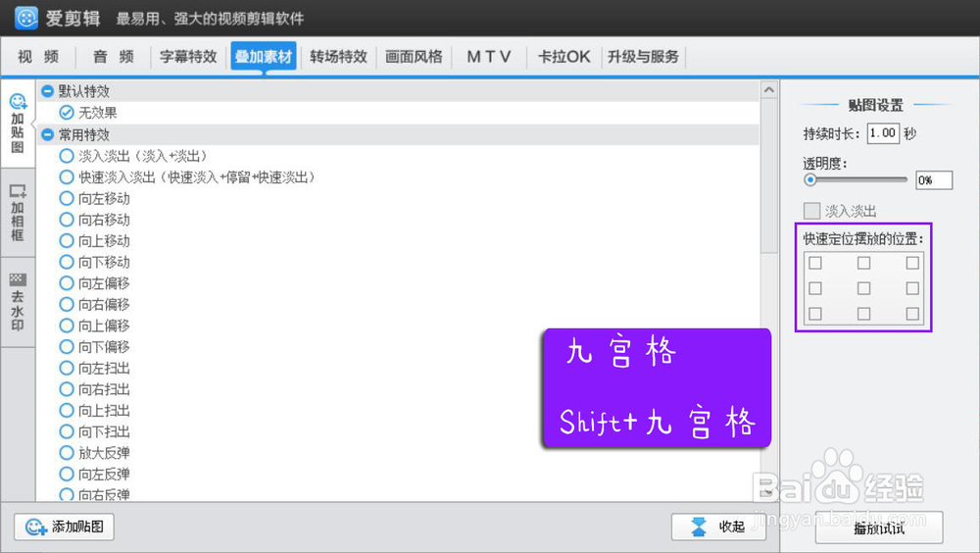Screen dimensions: 980x553
Task: Position sticker at top-right grid box
Action: (x=912, y=263)
